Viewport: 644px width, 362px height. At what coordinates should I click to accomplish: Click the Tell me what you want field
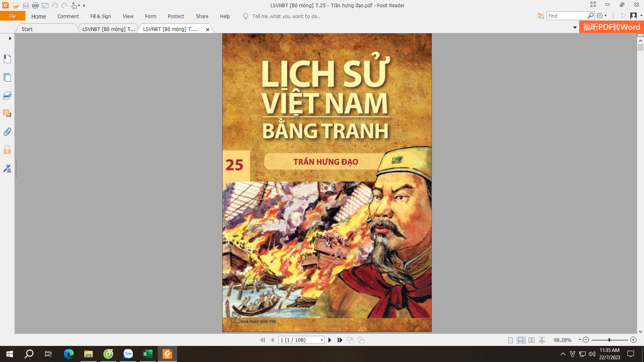[286, 16]
